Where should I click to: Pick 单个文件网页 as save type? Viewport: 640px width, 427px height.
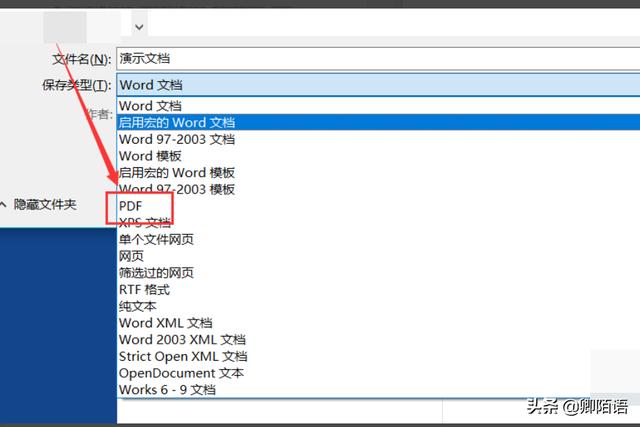[156, 239]
